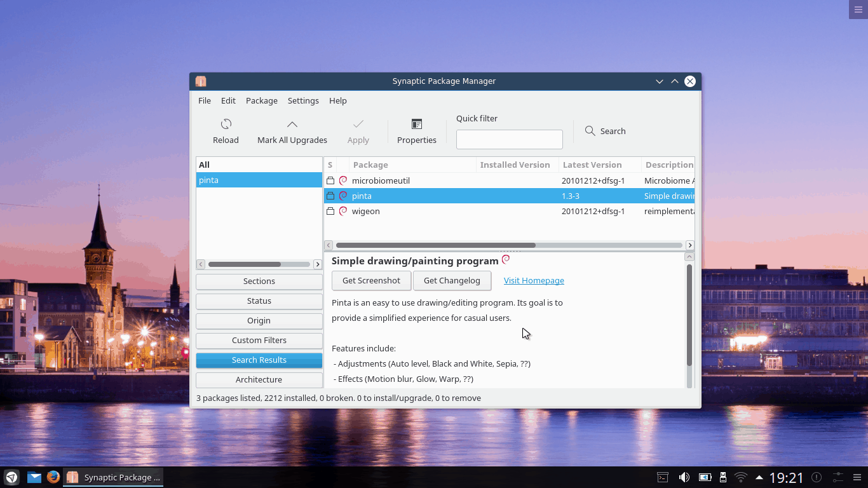The height and width of the screenshot is (488, 868).
Task: Click the taskbar hamburger menu icon
Action: [858, 477]
